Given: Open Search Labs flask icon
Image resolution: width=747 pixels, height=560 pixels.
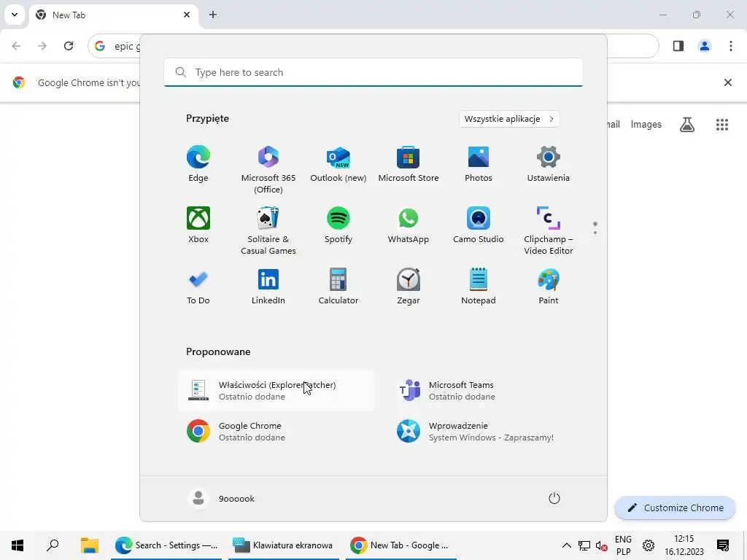Looking at the screenshot, I should pyautogui.click(x=687, y=124).
